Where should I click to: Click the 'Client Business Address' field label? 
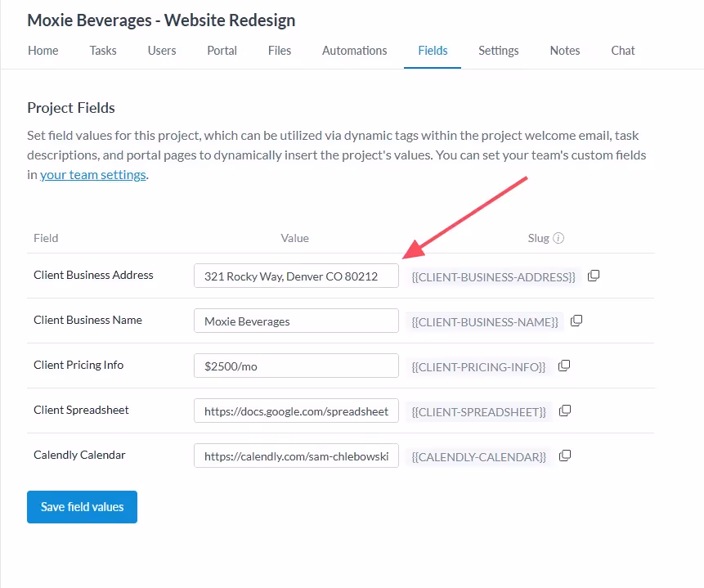coord(93,275)
